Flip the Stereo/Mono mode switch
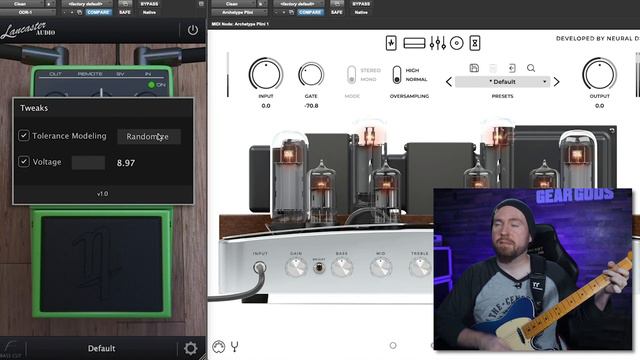Image resolution: width=640 pixels, height=360 pixels. tap(351, 75)
